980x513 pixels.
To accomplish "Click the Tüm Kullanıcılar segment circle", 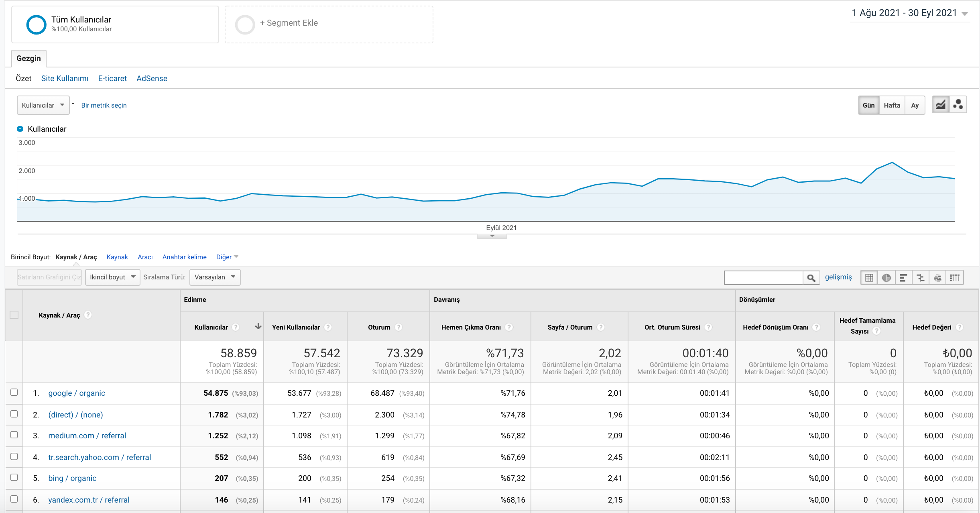I will tap(36, 24).
